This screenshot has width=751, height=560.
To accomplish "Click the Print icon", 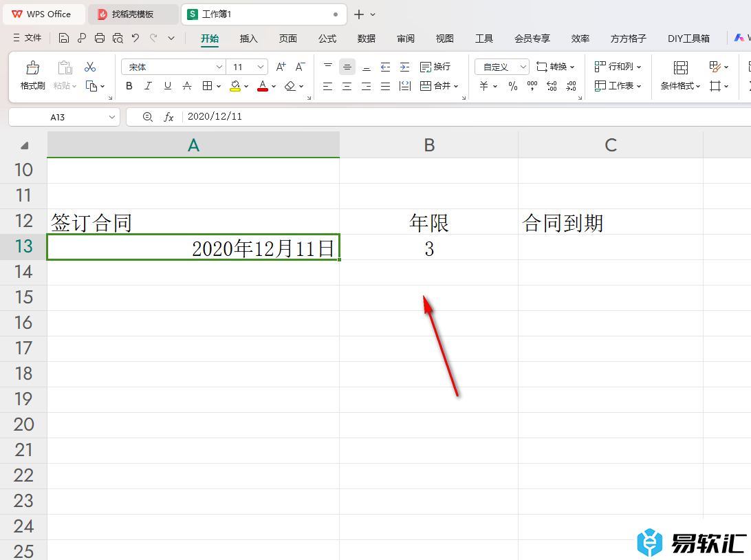I will point(100,39).
